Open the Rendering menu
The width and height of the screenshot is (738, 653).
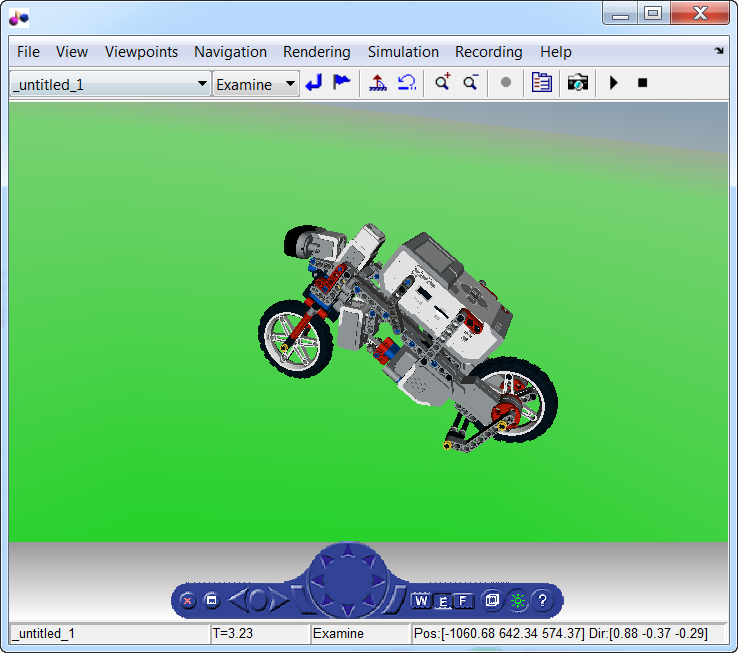click(x=316, y=52)
